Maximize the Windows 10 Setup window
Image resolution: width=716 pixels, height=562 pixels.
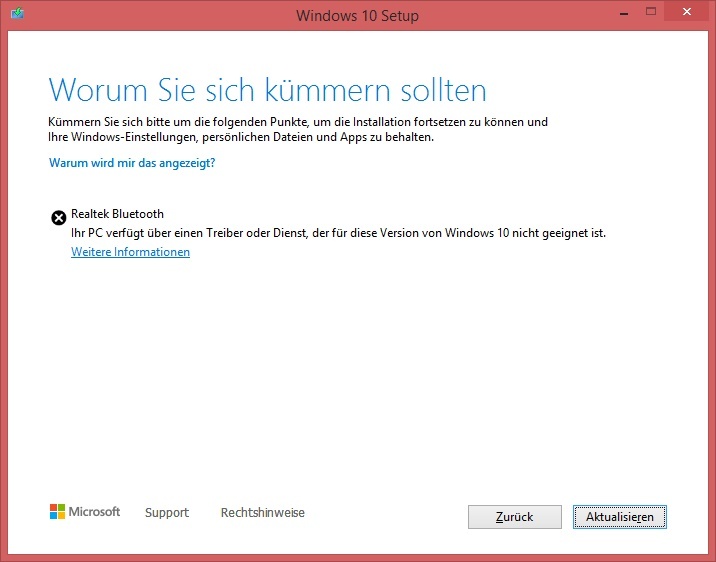651,12
